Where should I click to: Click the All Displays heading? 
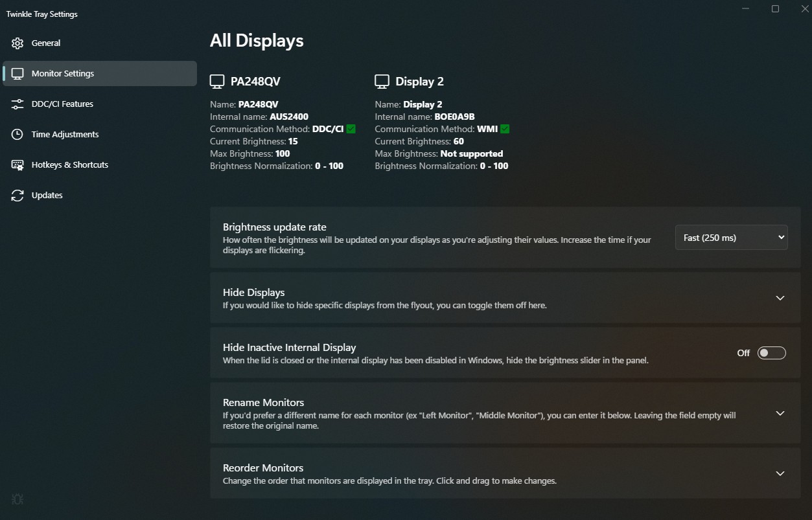click(x=257, y=41)
